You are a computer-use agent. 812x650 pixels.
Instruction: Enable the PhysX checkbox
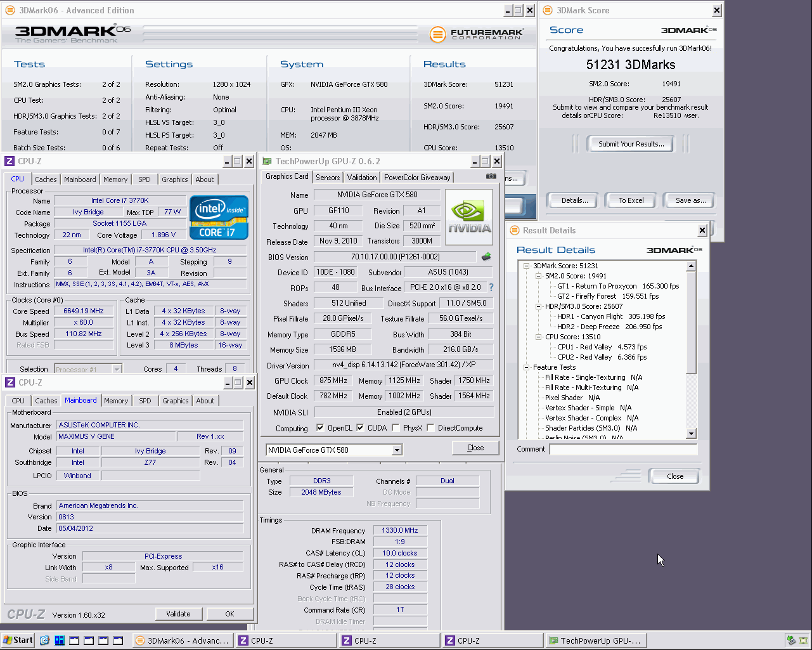(x=396, y=428)
